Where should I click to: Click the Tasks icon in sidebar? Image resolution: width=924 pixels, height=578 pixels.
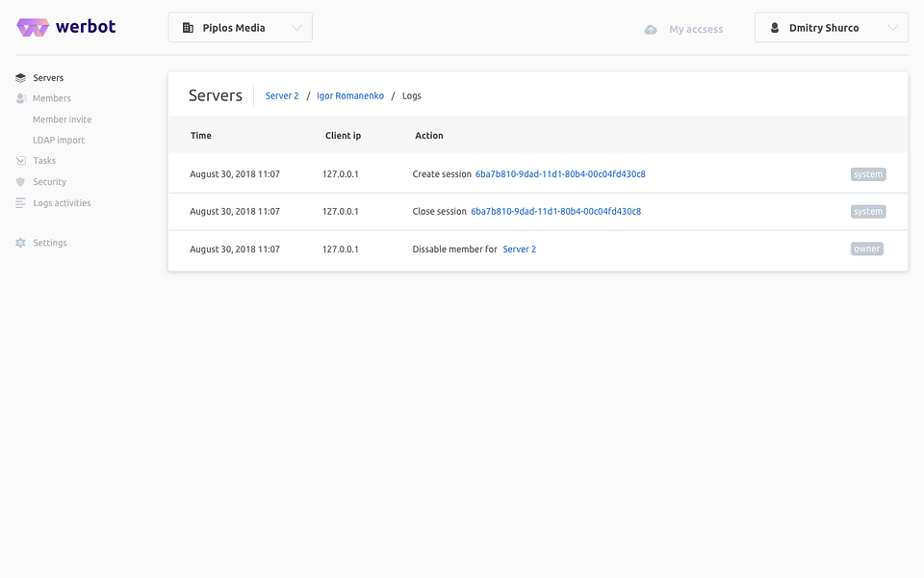[x=21, y=161]
